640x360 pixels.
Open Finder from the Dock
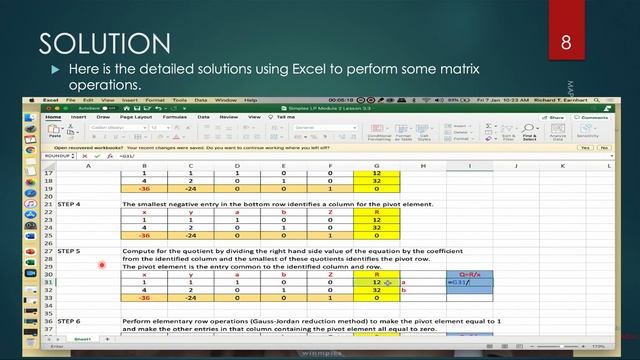[31, 118]
